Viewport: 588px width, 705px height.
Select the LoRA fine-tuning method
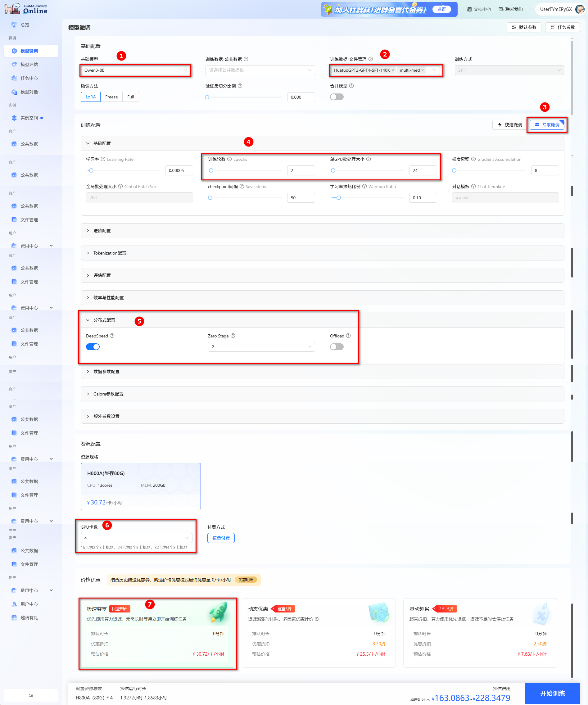click(91, 97)
